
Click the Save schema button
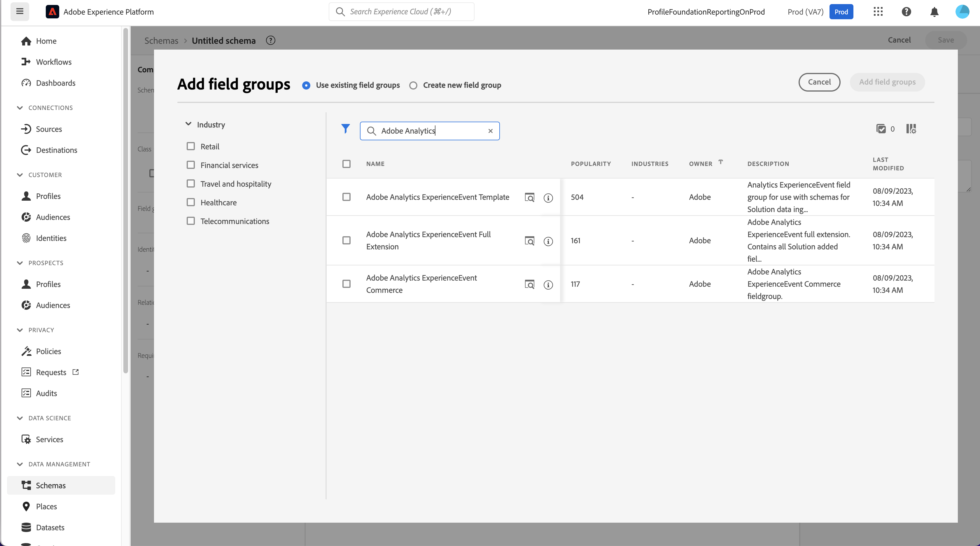(946, 40)
